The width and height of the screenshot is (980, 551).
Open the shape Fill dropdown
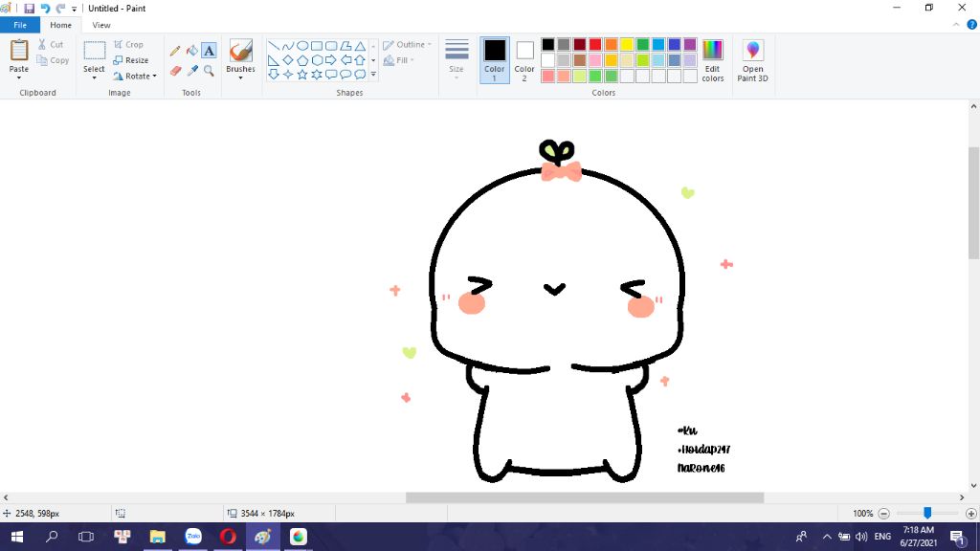click(x=399, y=60)
